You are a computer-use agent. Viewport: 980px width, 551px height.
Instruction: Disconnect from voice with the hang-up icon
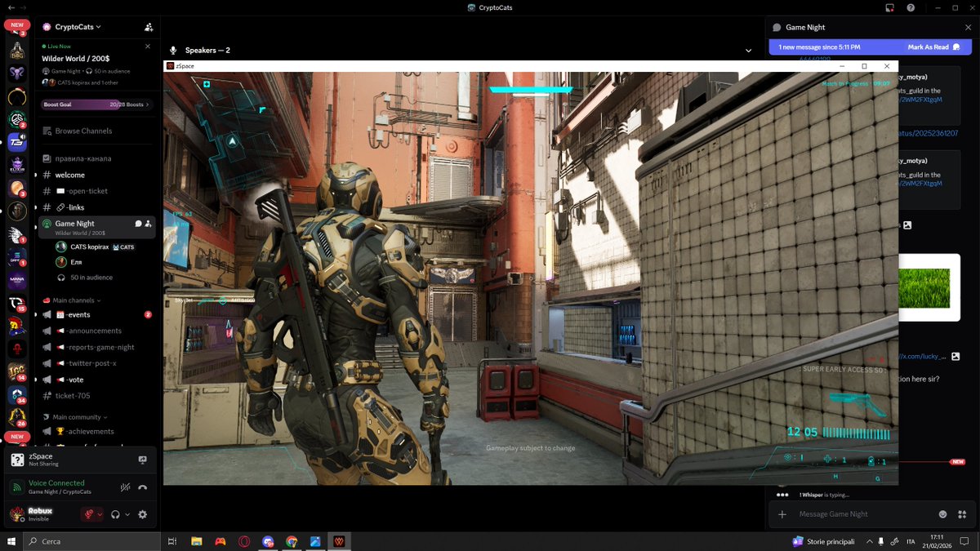coord(143,487)
